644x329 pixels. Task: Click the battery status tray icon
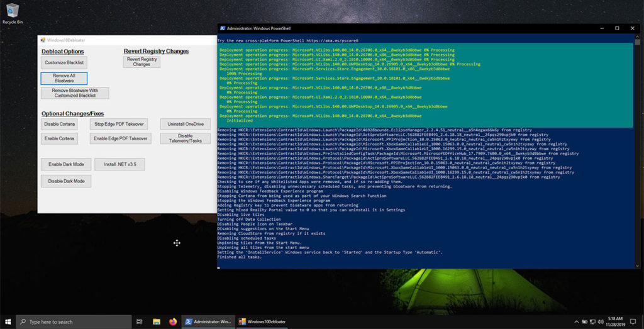point(584,321)
